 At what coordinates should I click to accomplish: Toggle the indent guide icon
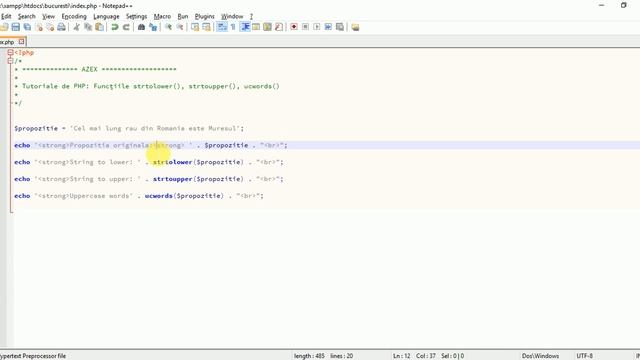pyautogui.click(x=245, y=27)
